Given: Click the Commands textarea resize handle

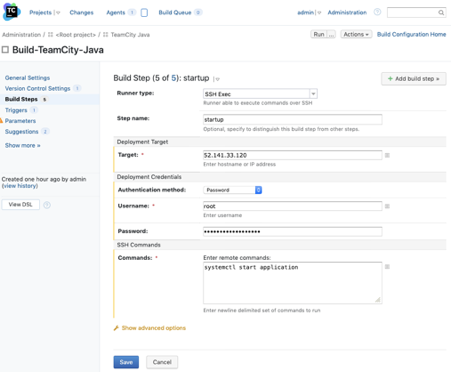Looking at the screenshot, I should pyautogui.click(x=378, y=300).
